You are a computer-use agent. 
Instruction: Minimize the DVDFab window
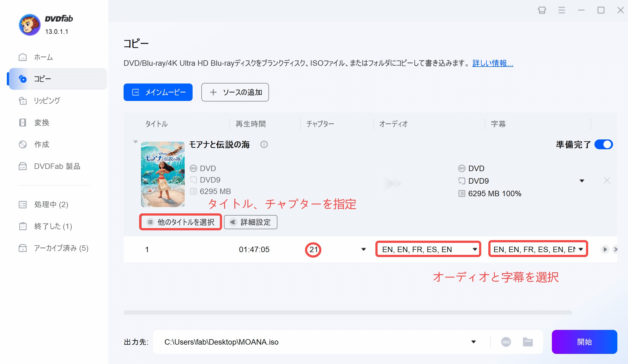tap(581, 10)
